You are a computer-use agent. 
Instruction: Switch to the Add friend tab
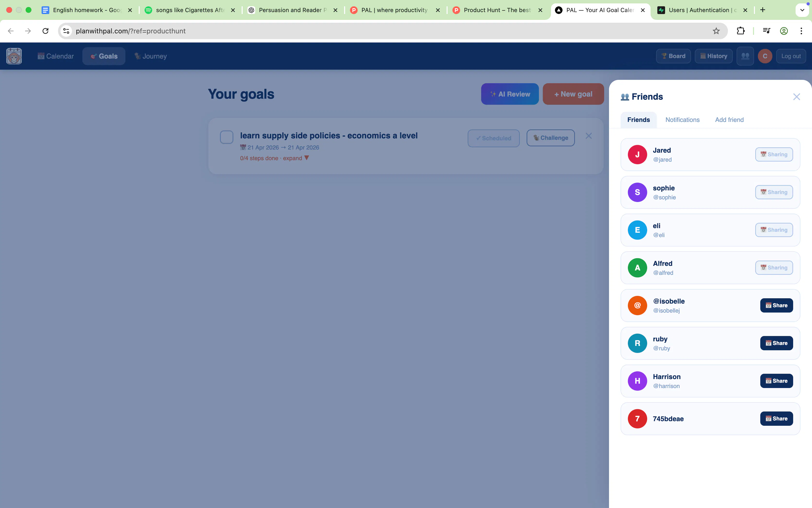click(x=729, y=120)
